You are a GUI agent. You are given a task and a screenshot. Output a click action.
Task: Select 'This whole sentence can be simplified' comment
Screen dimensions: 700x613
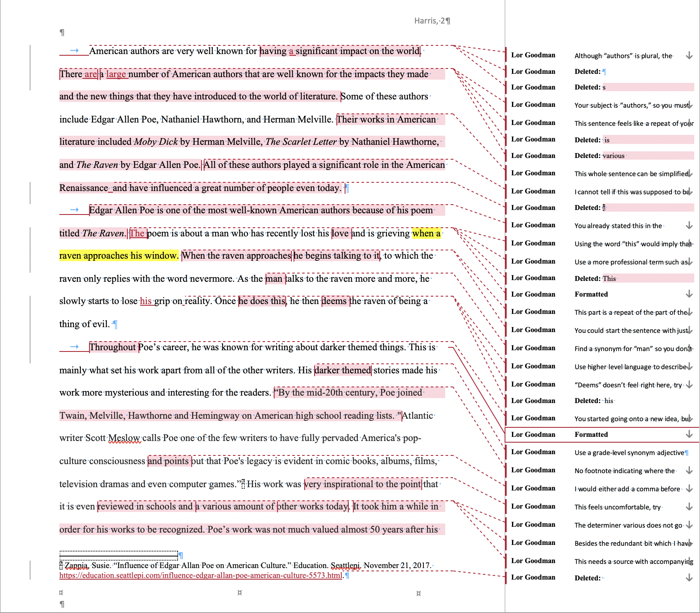click(x=602, y=173)
